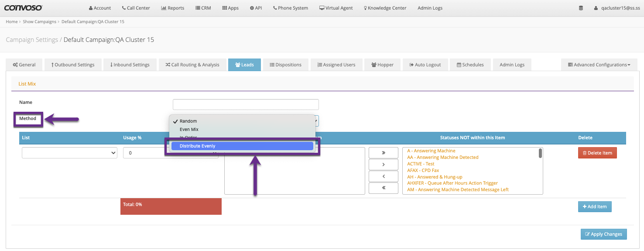644x251 pixels.
Task: Select AHXFER - Queue After Hours Action Trigger
Action: (452, 183)
